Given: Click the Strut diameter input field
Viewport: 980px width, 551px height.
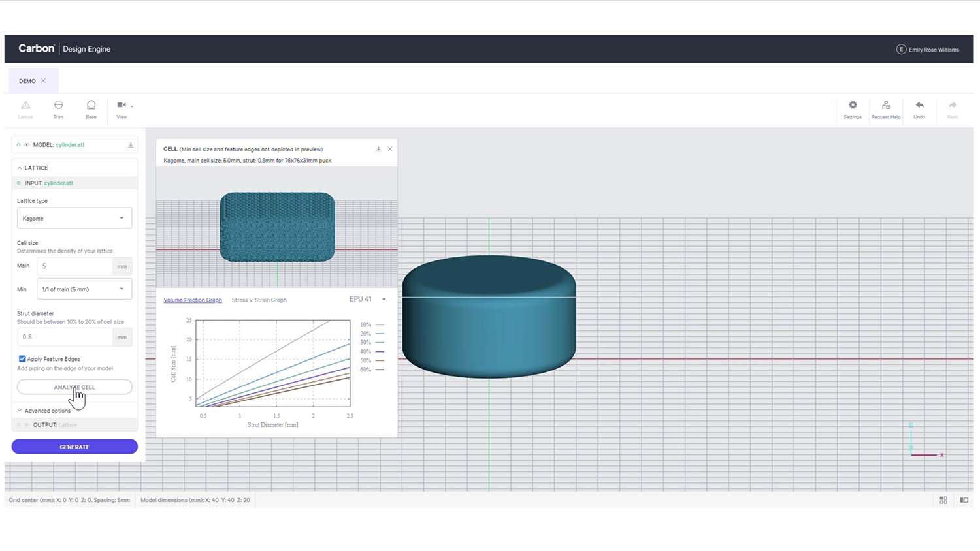Looking at the screenshot, I should [x=65, y=337].
